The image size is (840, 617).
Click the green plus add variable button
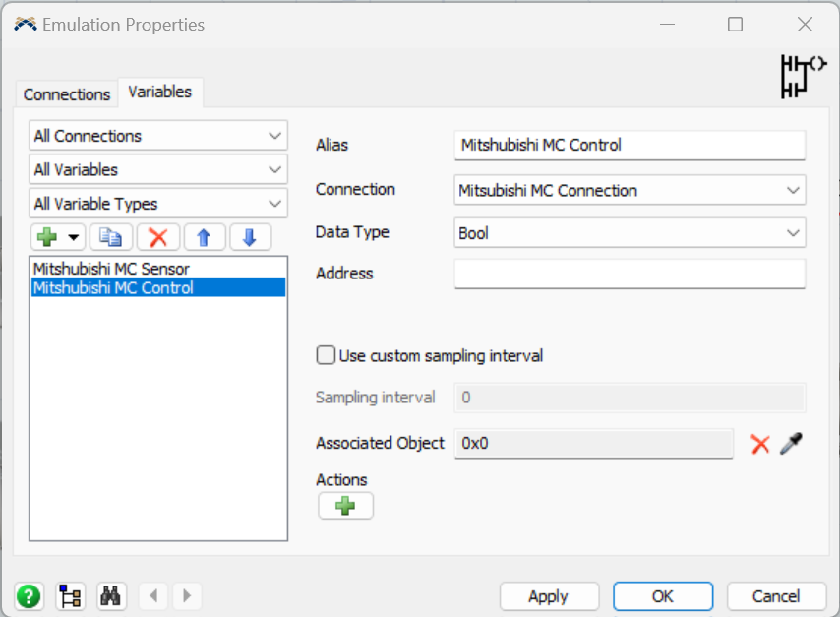coord(46,237)
